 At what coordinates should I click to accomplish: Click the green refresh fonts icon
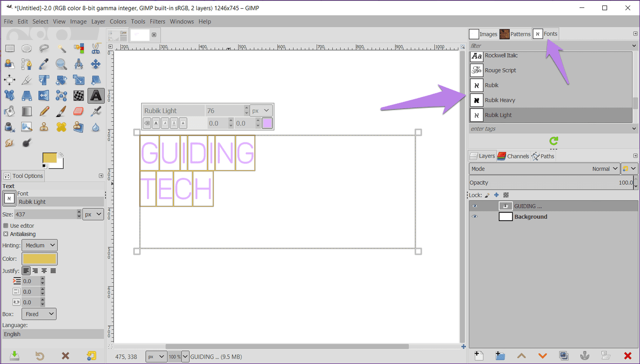pos(554,141)
